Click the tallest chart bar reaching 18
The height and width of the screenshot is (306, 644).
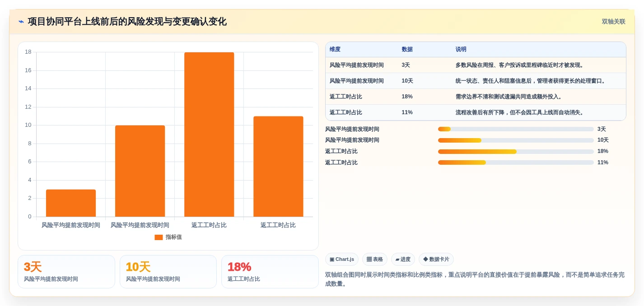coord(209,134)
